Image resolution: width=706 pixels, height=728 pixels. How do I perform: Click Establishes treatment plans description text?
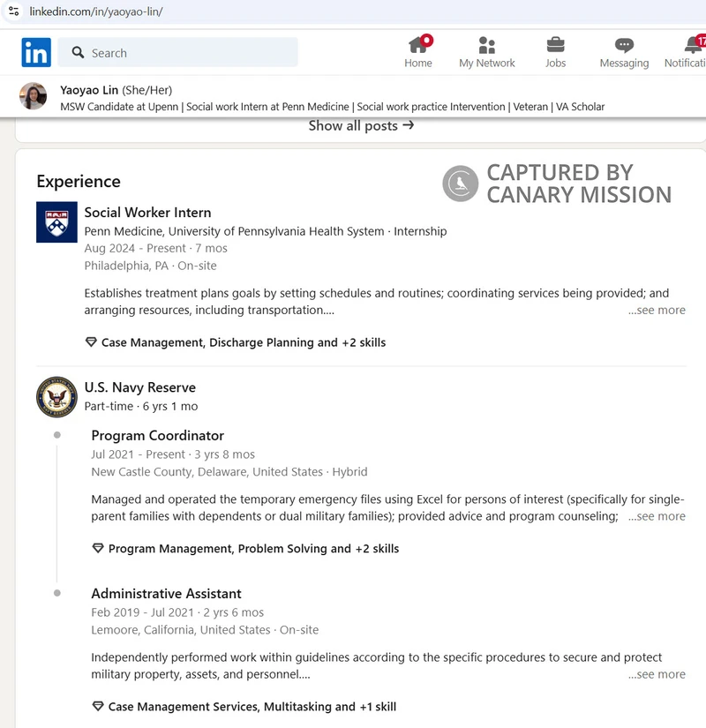coord(377,302)
